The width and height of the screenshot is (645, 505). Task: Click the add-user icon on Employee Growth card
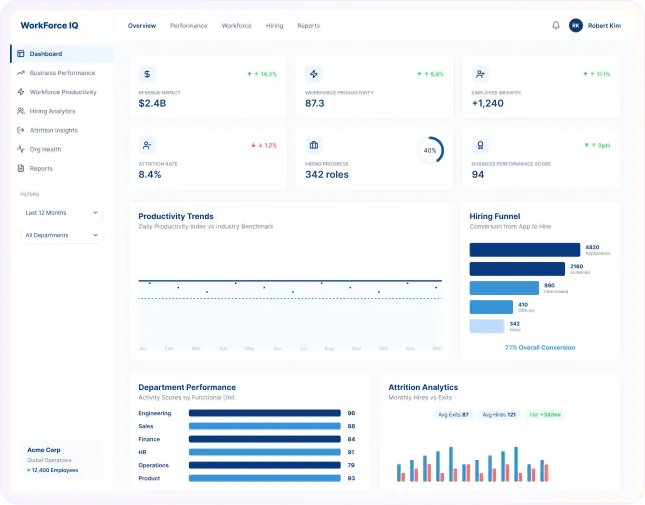point(480,74)
